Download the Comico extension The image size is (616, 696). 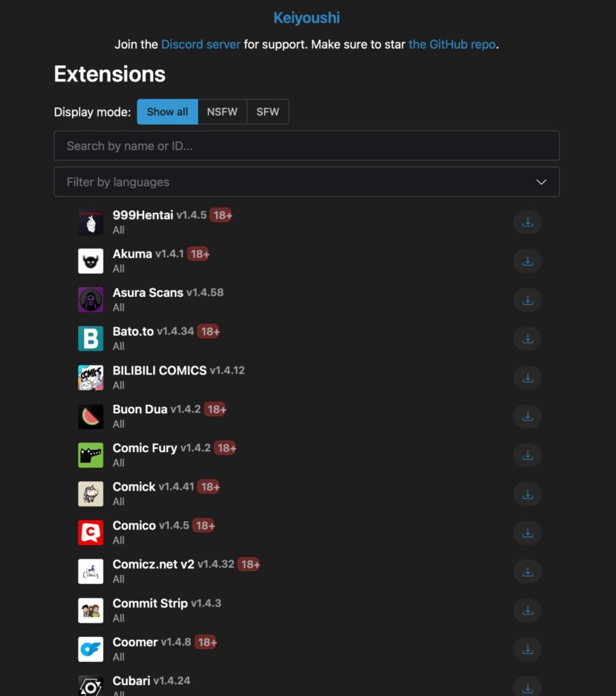[528, 533]
